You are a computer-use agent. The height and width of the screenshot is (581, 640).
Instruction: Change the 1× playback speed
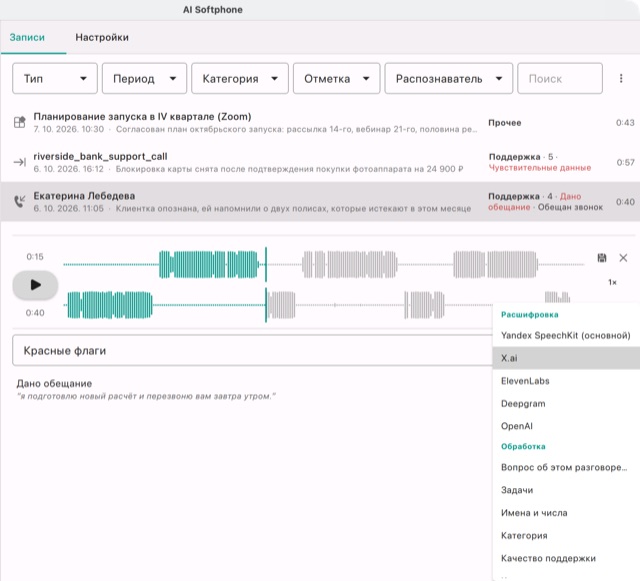click(612, 282)
